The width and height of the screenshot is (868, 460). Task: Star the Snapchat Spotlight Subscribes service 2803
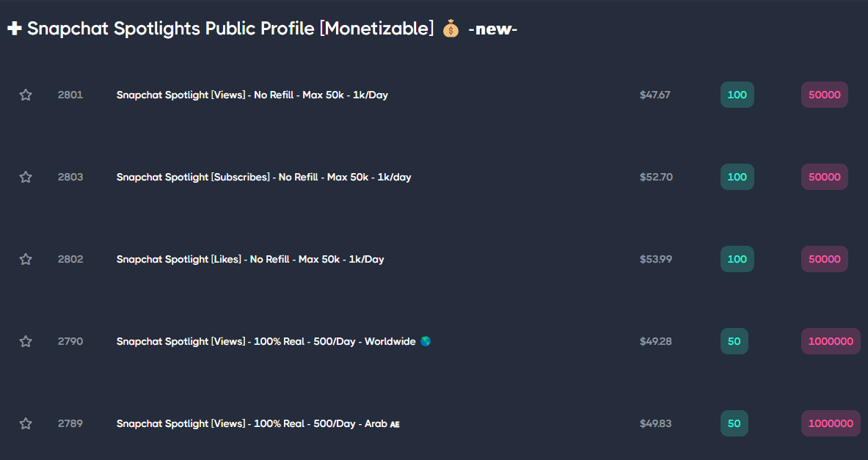click(x=26, y=177)
